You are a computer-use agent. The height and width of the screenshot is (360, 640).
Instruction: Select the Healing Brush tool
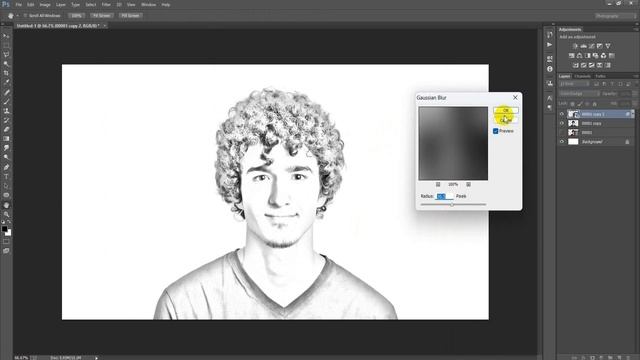click(x=6, y=92)
